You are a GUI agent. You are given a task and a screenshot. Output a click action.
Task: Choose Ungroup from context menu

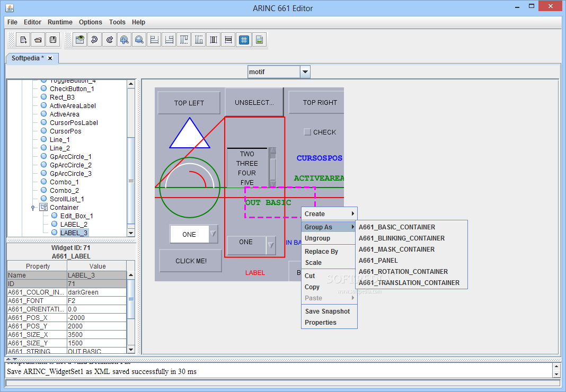click(x=329, y=238)
